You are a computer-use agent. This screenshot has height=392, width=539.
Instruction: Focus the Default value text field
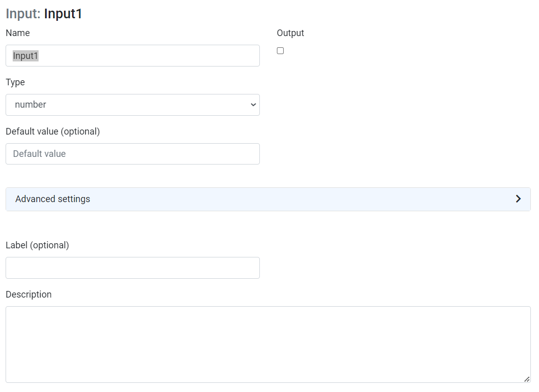click(132, 154)
